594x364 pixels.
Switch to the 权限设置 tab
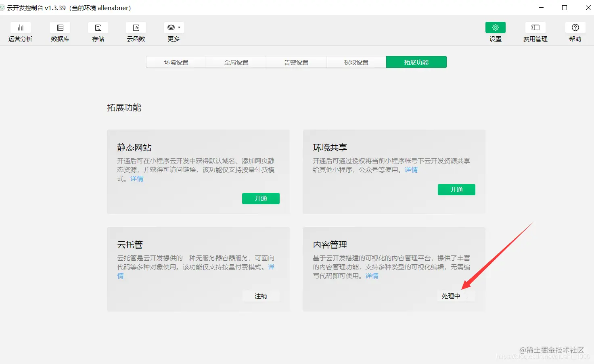pos(356,62)
